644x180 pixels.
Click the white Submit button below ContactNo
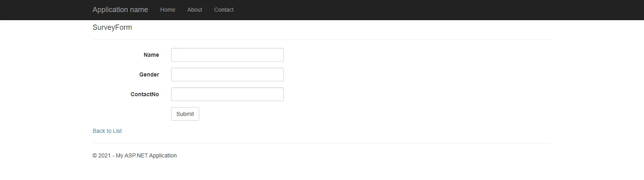tap(185, 114)
